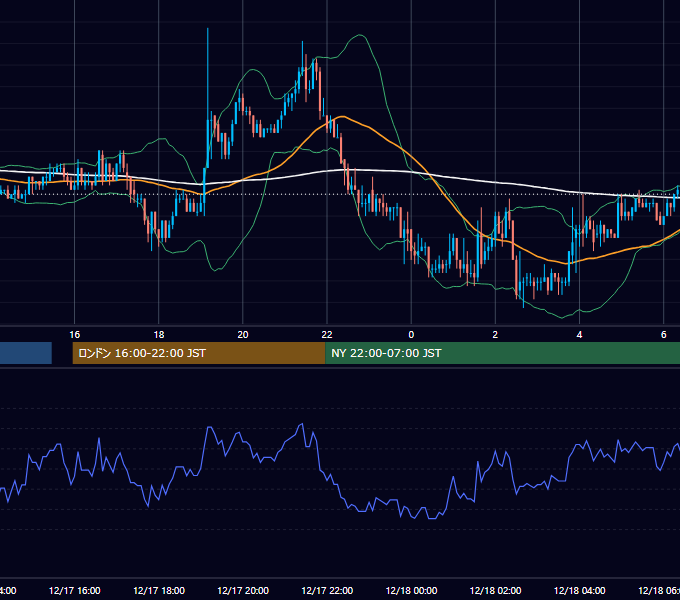This screenshot has width=680, height=600.
Task: Click the 12/17 20:00 time label
Action: [x=243, y=590]
